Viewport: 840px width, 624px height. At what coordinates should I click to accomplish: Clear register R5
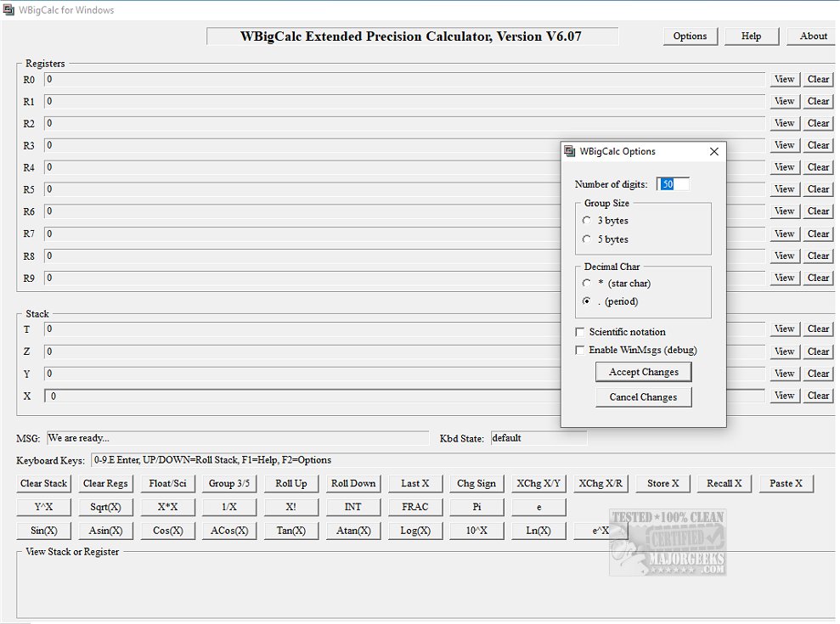tap(818, 189)
